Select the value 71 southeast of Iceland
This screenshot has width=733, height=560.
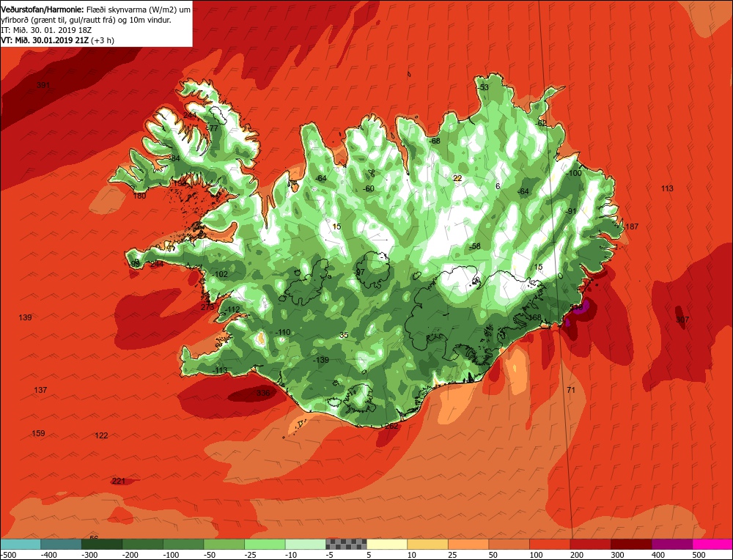tap(571, 390)
